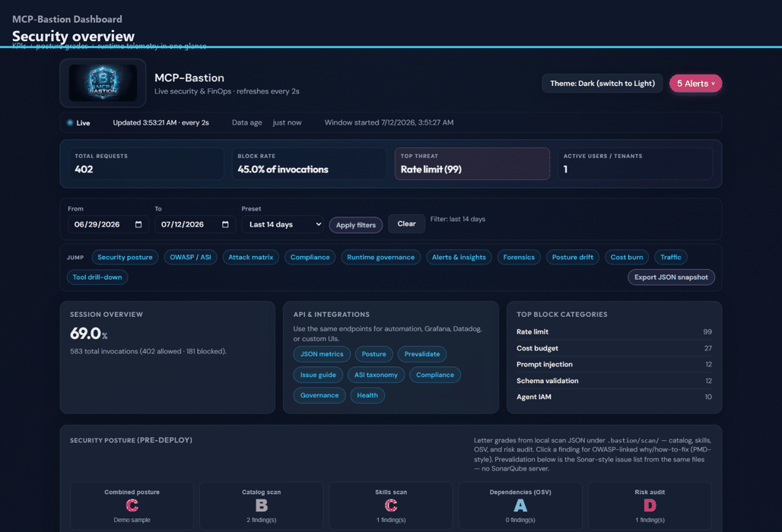Open the Compliance API integration link
The image size is (782, 532).
[x=435, y=375]
